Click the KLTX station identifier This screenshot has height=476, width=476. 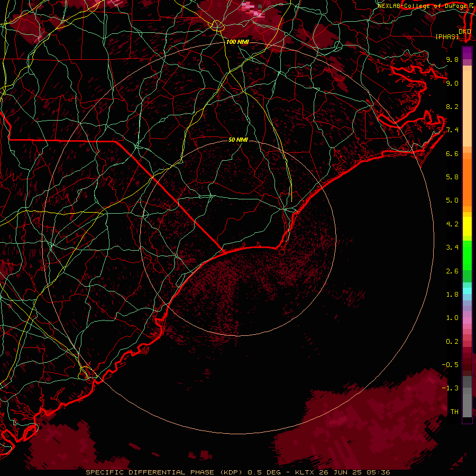(x=304, y=472)
